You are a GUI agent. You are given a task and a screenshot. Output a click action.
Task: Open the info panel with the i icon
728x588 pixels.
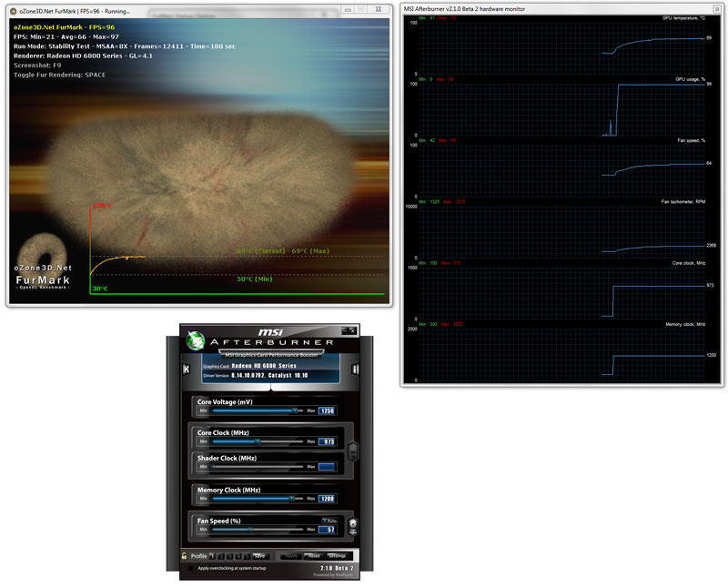tap(355, 369)
